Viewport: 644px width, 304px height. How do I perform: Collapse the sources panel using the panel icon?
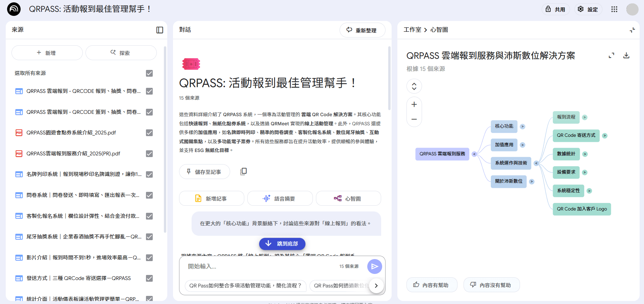[x=160, y=30]
